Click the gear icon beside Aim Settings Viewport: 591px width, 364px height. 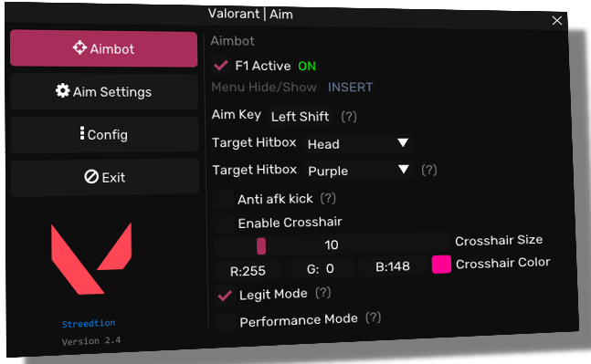(x=62, y=90)
